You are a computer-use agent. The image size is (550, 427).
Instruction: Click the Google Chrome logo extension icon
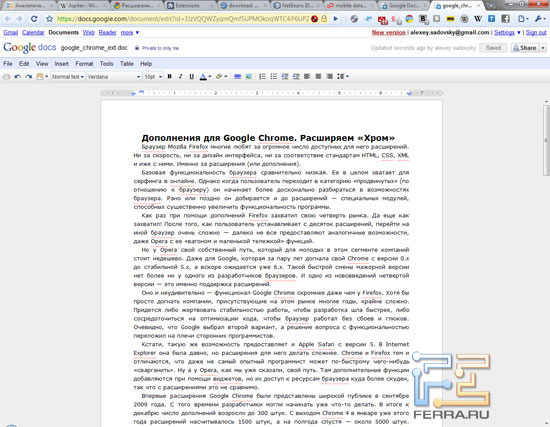click(409, 19)
